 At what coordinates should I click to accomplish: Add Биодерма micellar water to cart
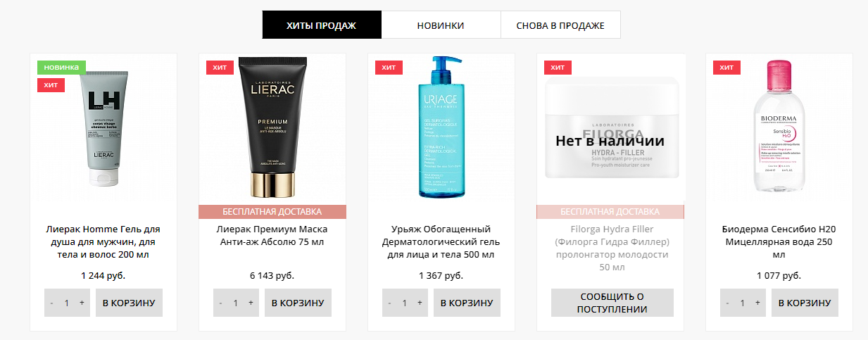pyautogui.click(x=805, y=303)
